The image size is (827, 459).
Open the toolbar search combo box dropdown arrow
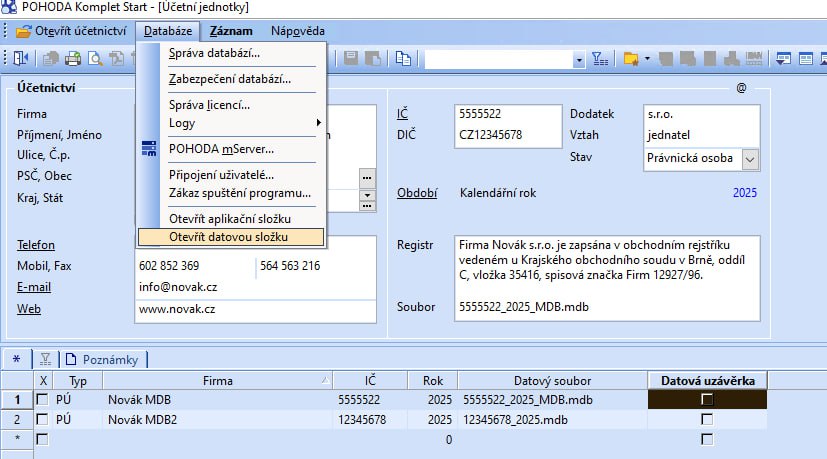tap(579, 60)
